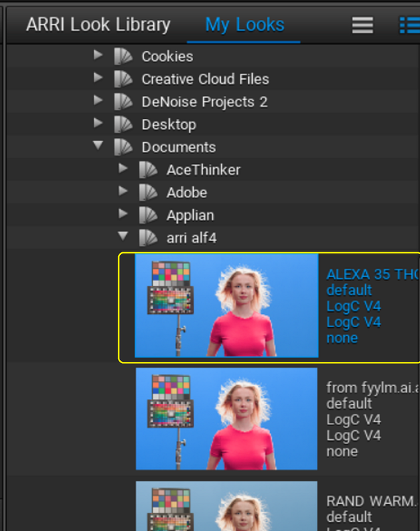Viewport: 420px width, 531px height.
Task: Expand the Cookies folder arrow
Action: coord(98,54)
